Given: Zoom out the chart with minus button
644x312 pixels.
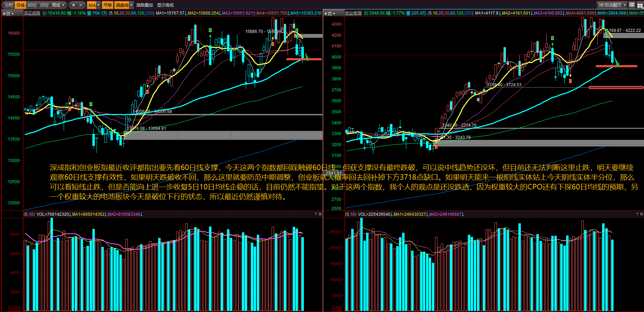Looking at the screenshot, I should tap(81, 5).
